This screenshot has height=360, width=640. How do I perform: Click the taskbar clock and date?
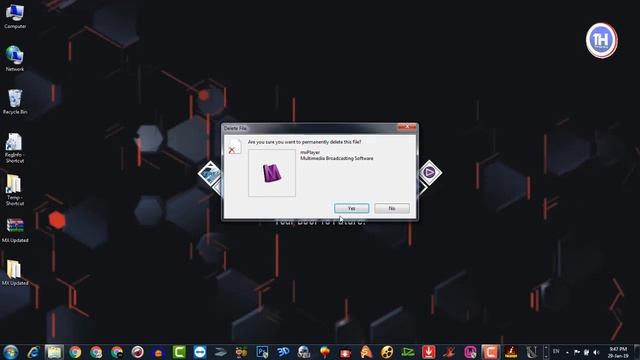[618, 352]
